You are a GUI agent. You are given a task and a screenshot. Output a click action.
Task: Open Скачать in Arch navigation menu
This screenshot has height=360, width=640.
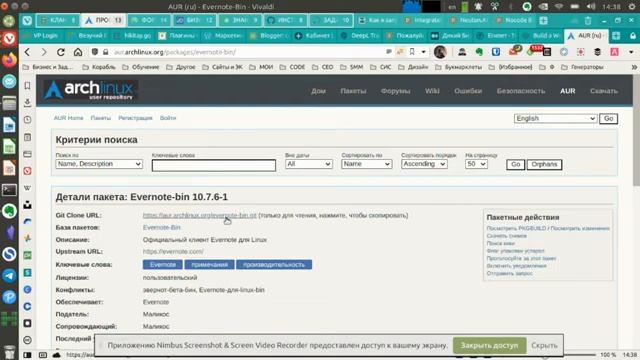pos(604,91)
